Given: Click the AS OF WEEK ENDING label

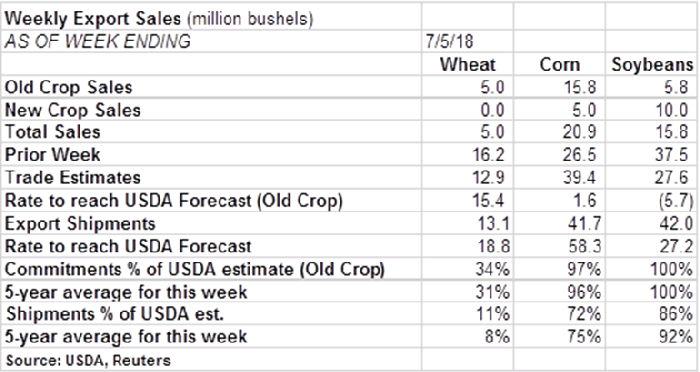Looking at the screenshot, I should [x=97, y=42].
